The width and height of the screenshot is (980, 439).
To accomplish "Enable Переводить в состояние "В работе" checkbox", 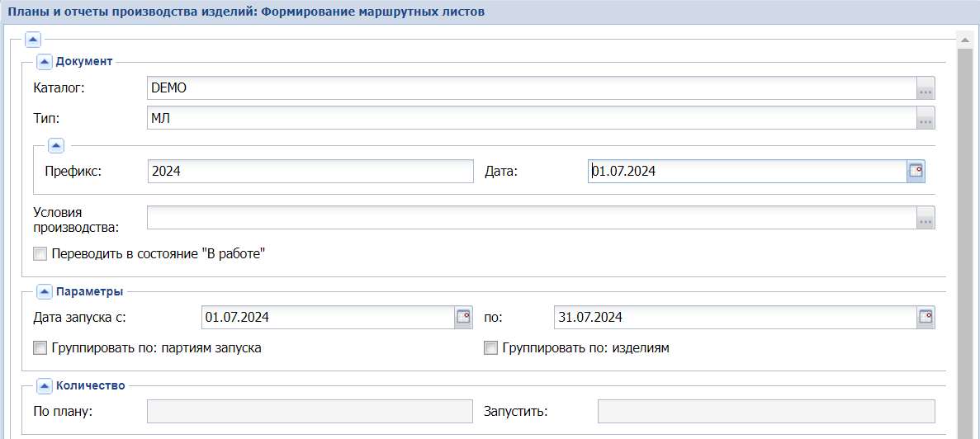I will click(40, 254).
